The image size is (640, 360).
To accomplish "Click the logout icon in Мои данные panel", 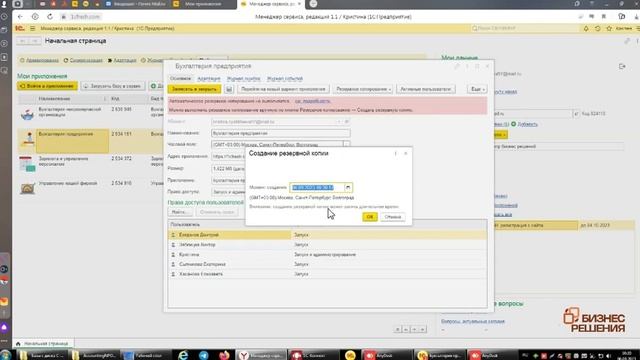I will [622, 66].
